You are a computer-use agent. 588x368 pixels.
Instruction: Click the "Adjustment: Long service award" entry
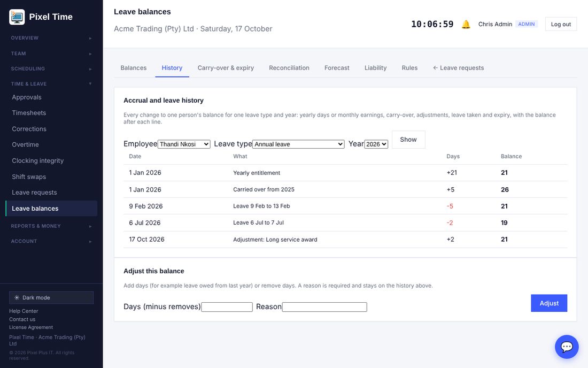(275, 240)
